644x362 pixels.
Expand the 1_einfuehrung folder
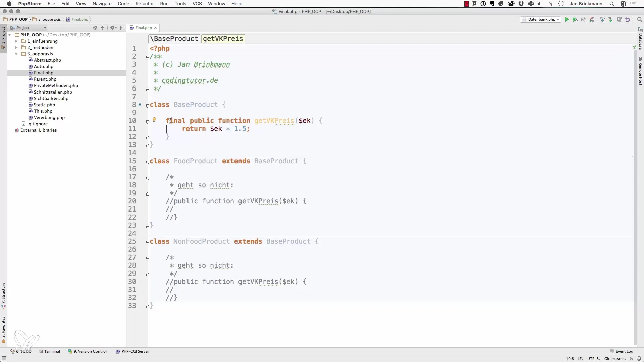(x=16, y=41)
